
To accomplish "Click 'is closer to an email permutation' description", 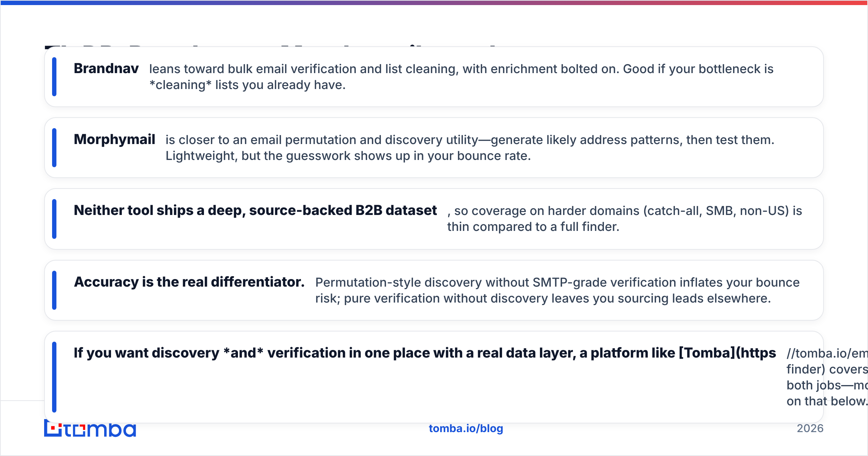I will tap(470, 148).
